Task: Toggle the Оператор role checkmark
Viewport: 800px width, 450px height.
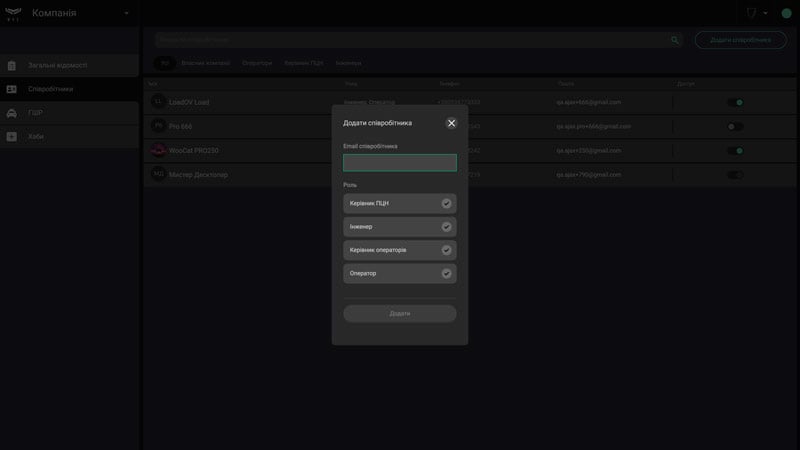Action: [x=446, y=273]
